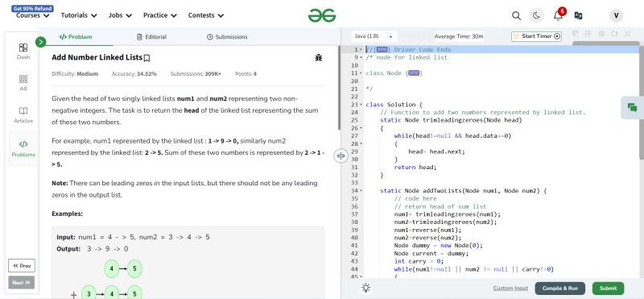
Task: Go to the previous problem with Prev
Action: tap(22, 266)
